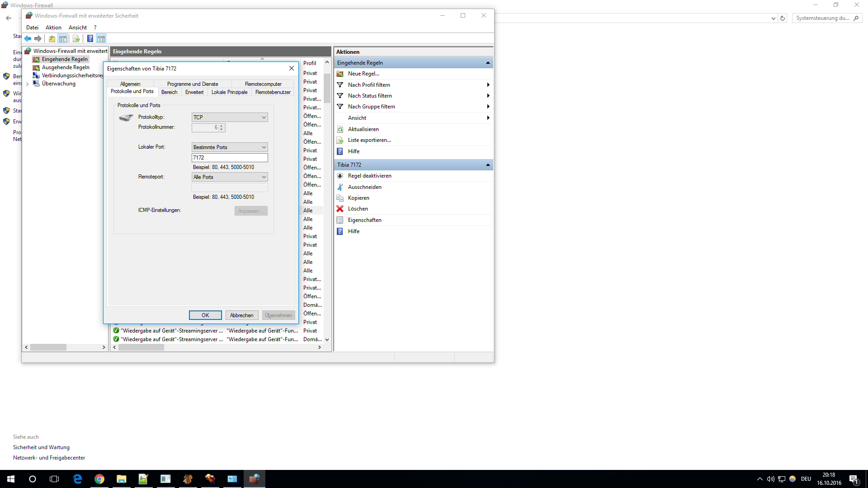Collapse the Tibia 7172 actions section header

pyautogui.click(x=488, y=165)
